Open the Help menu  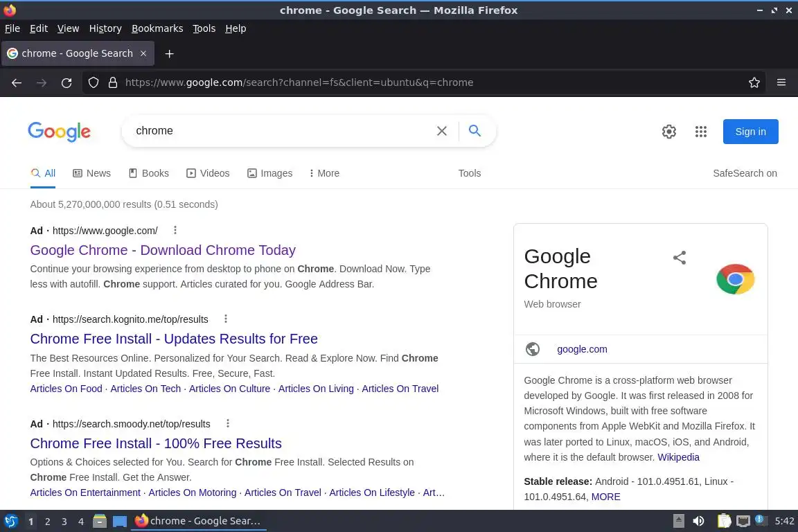236,28
